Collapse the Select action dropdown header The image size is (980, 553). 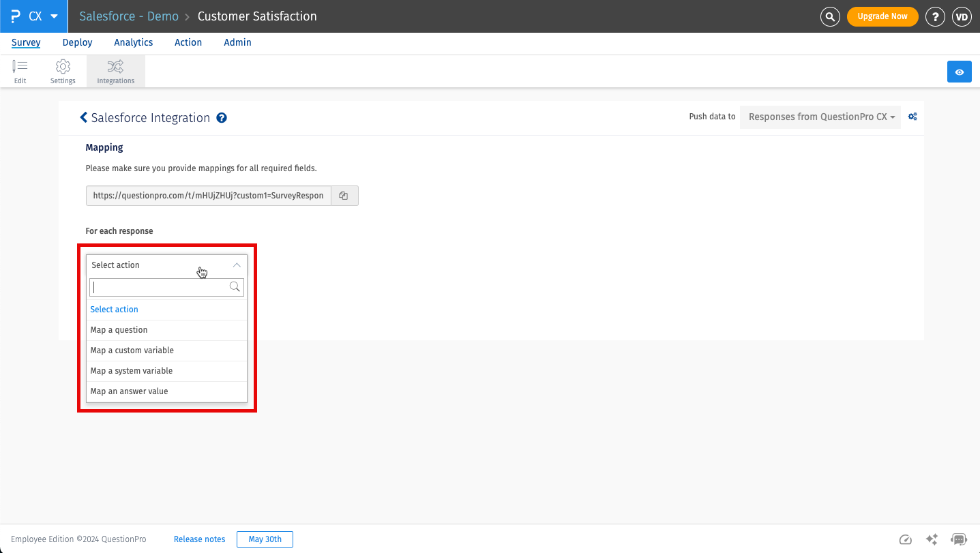(x=166, y=265)
